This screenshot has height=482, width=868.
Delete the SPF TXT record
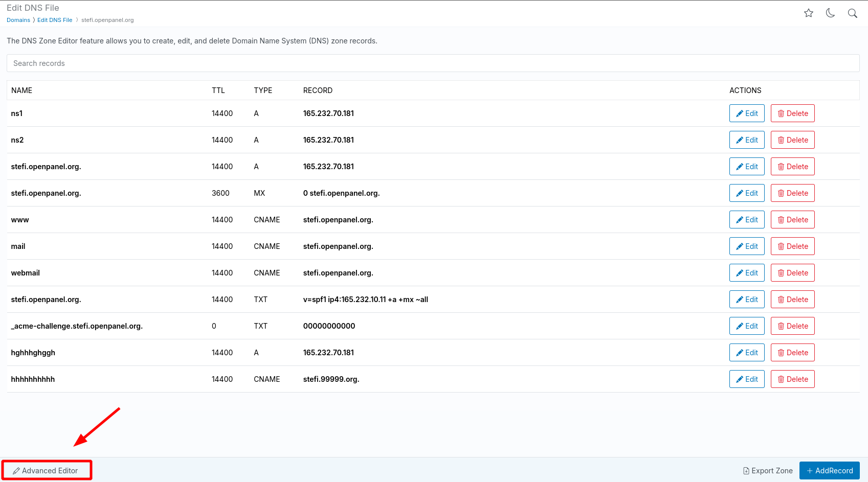pos(792,300)
